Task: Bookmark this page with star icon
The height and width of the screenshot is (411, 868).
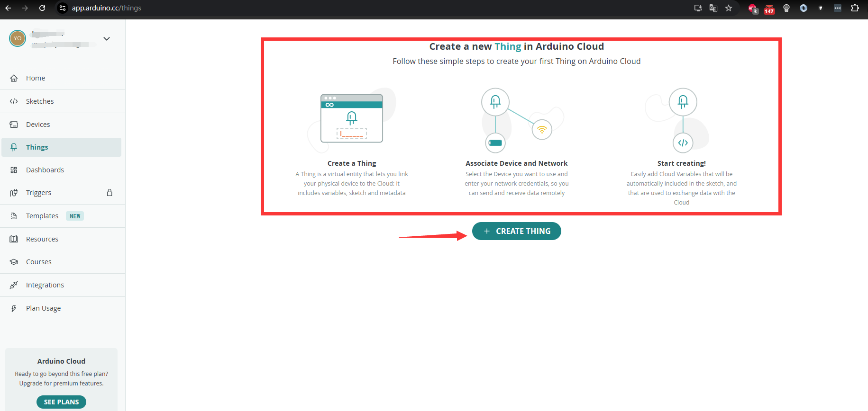Action: pos(729,8)
